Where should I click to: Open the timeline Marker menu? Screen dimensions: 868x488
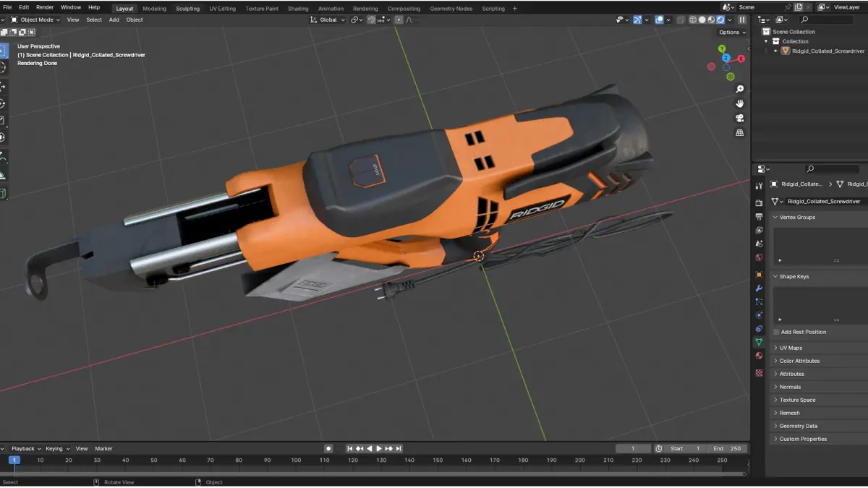103,448
